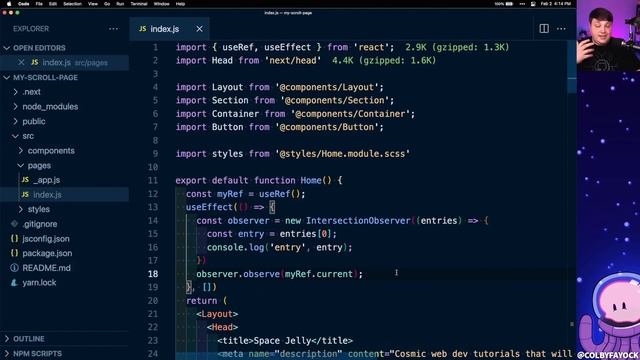Viewport: 640px width, 360px height.
Task: Open README.md in the explorer
Action: [x=47, y=268]
